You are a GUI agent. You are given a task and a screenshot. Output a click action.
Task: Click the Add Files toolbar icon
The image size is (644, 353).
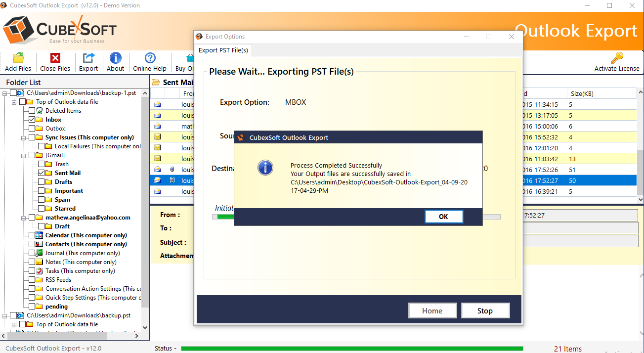coord(18,58)
